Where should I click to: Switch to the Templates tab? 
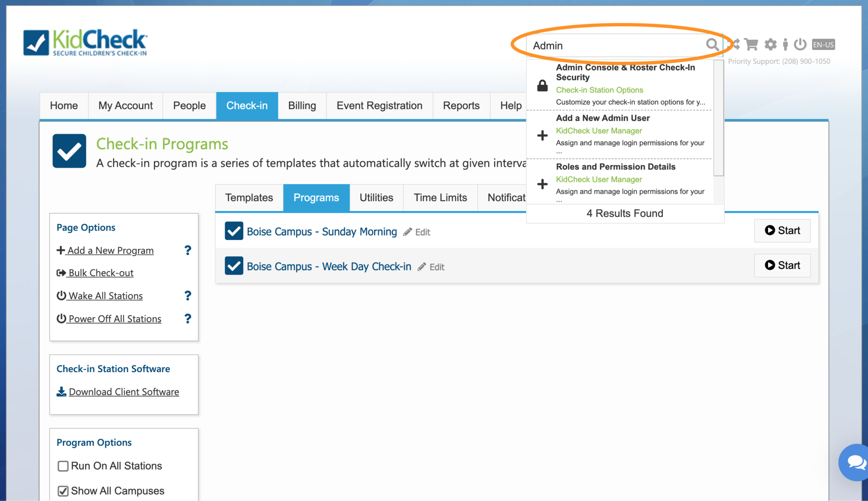pyautogui.click(x=249, y=198)
